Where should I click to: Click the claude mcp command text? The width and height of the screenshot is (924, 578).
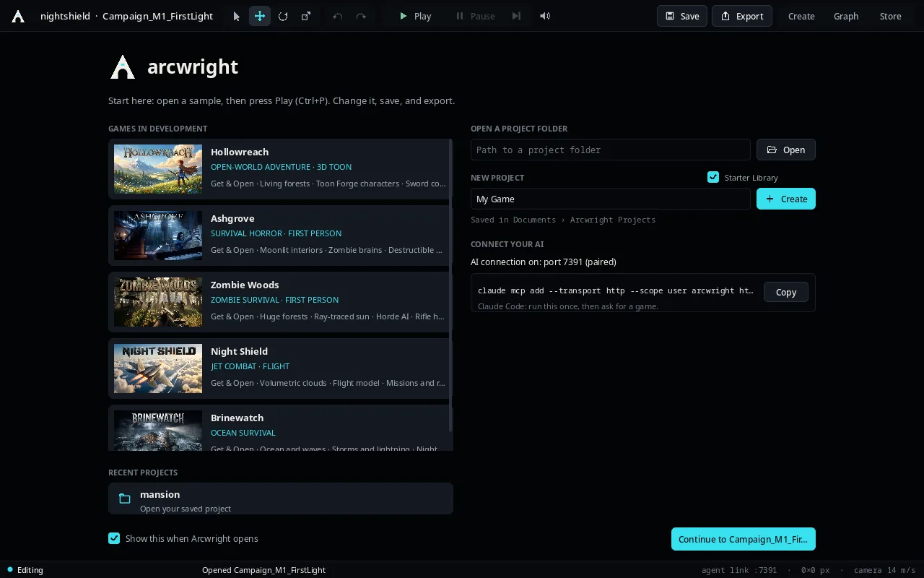point(616,290)
